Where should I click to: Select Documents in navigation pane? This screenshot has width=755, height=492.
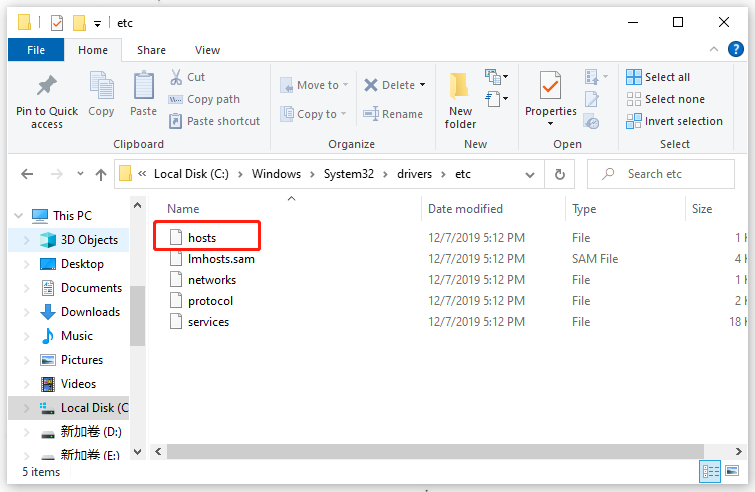pyautogui.click(x=91, y=288)
